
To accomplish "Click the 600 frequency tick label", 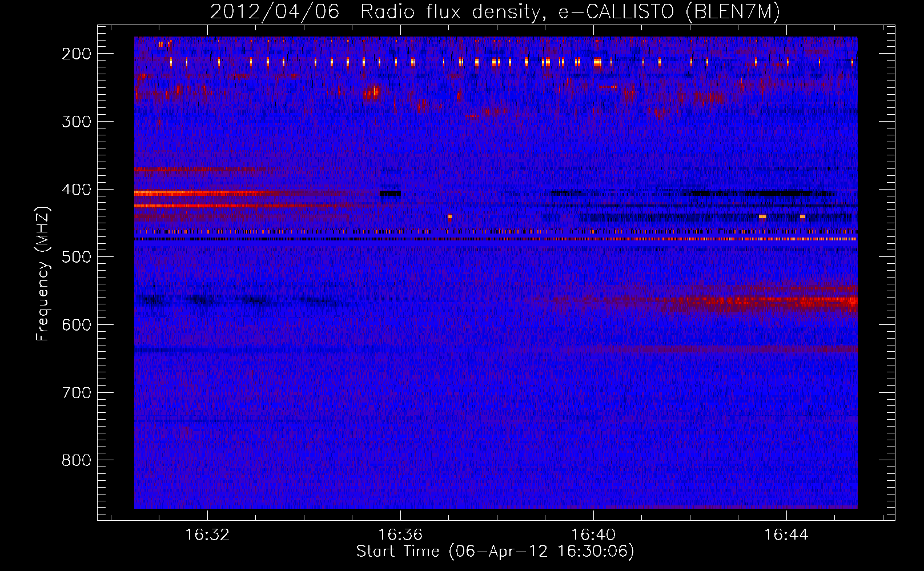I will [x=77, y=325].
